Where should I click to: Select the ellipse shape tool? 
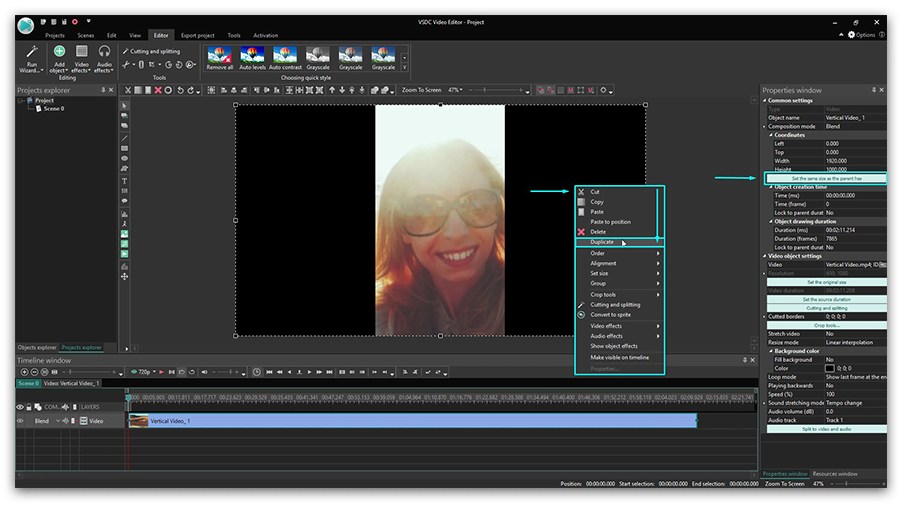click(x=124, y=158)
